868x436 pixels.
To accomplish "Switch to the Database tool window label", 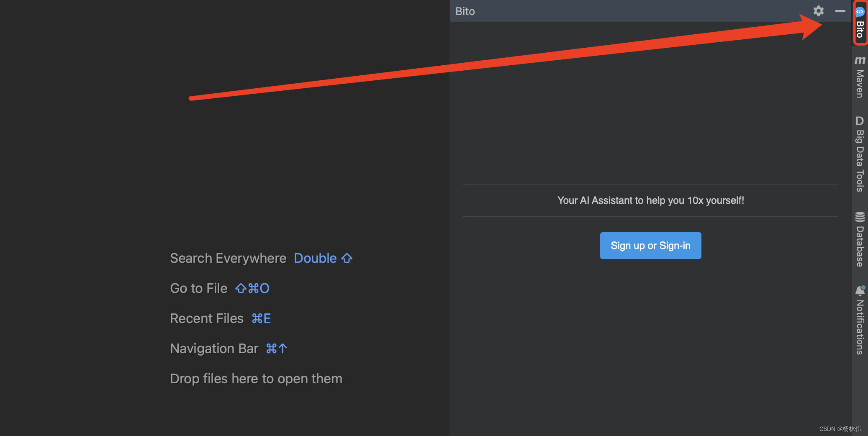I will 860,247.
